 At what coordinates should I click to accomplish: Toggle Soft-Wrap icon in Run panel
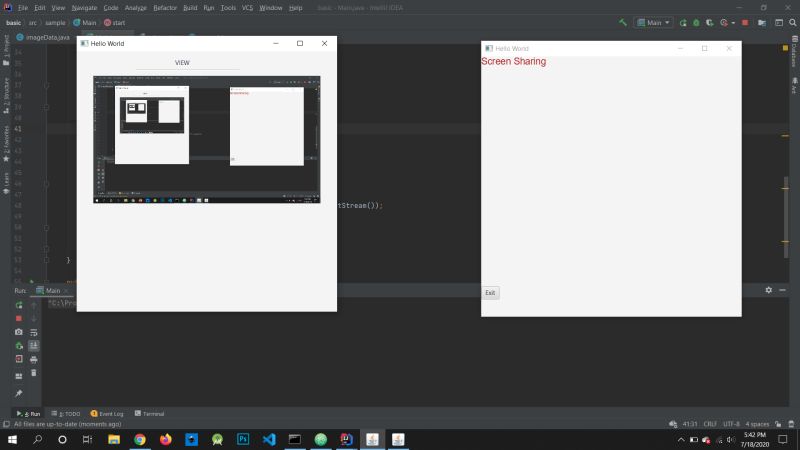click(34, 332)
